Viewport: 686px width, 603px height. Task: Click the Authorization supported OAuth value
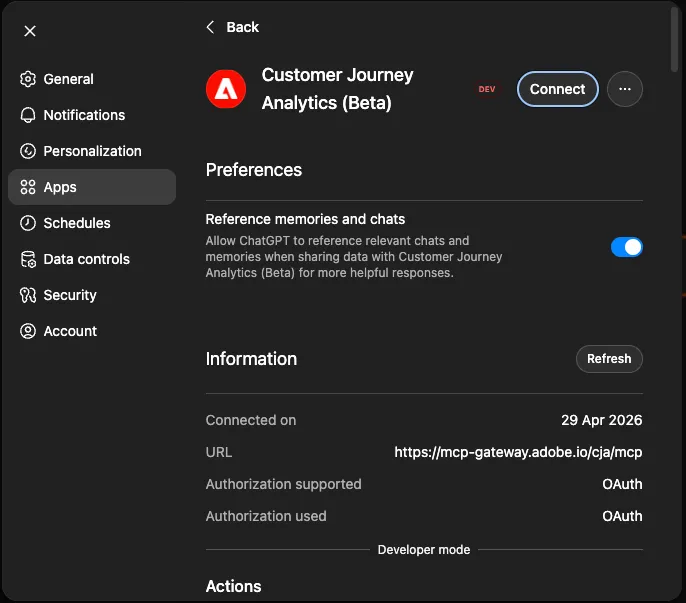622,484
